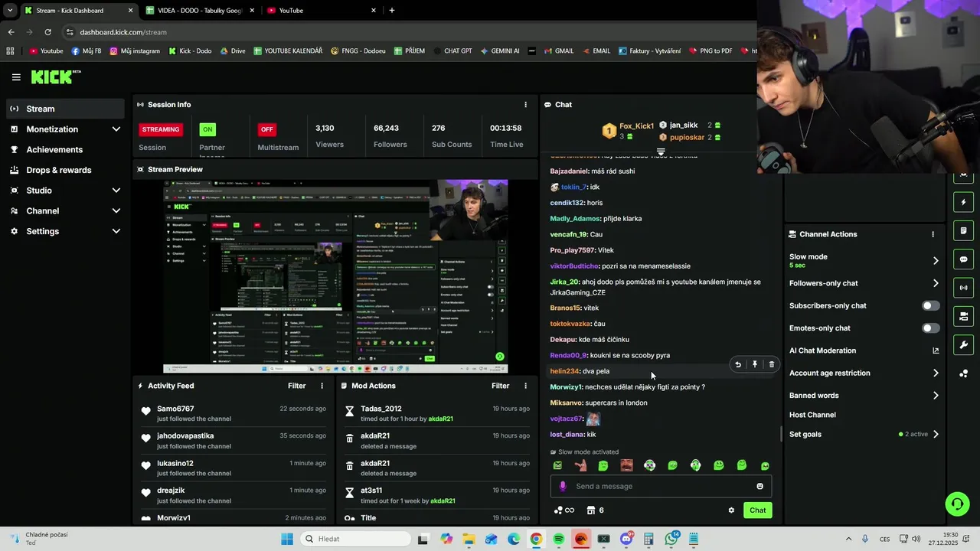Click the Send a message field

pos(661,486)
